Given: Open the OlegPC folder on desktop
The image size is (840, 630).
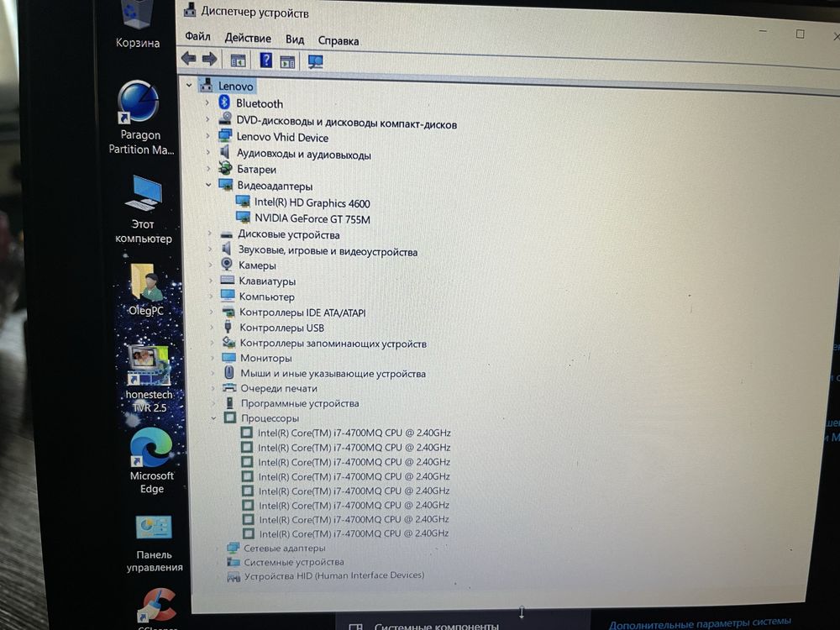Looking at the screenshot, I should 145,289.
